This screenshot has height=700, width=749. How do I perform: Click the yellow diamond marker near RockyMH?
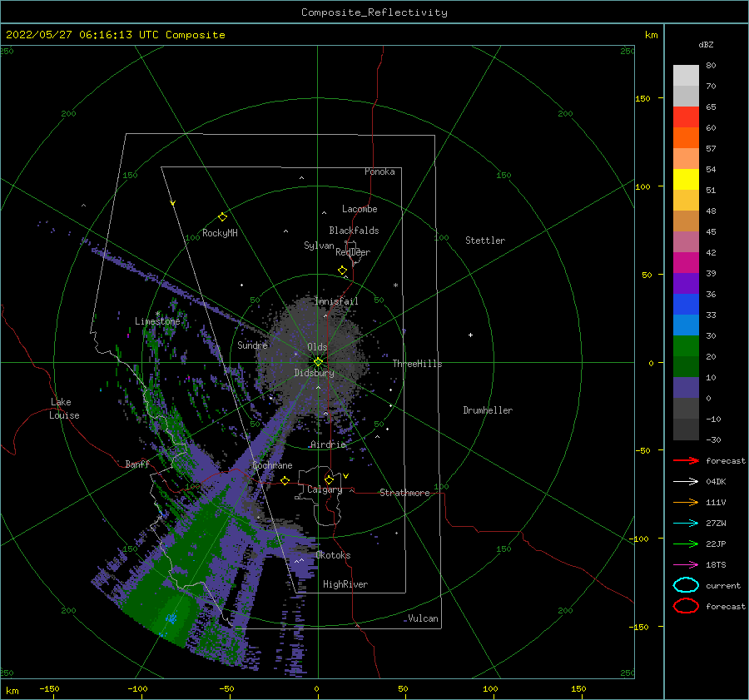tap(222, 217)
